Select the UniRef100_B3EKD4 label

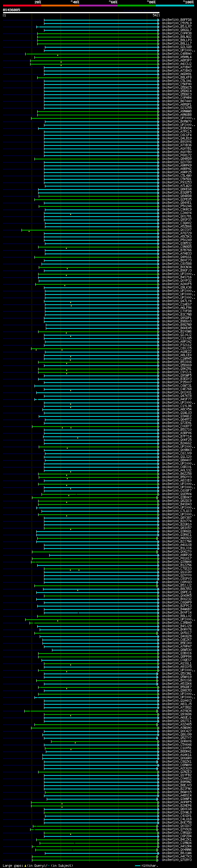[177, 128]
